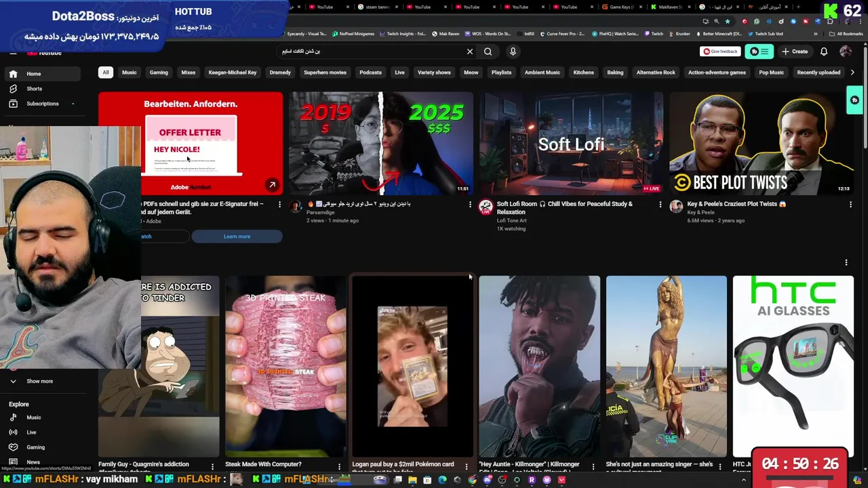Open notifications bell icon
The width and height of the screenshot is (868, 488).
tap(824, 52)
